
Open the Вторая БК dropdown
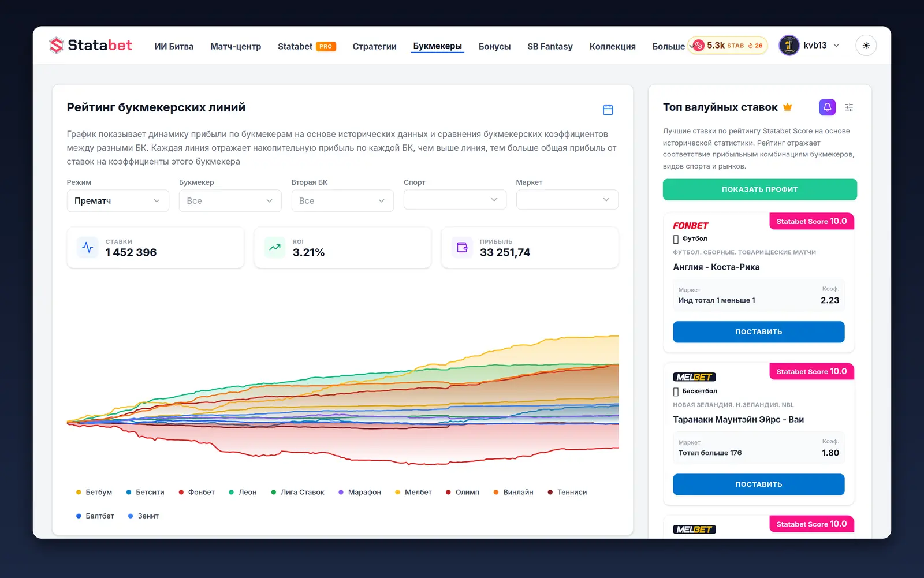[x=342, y=200]
